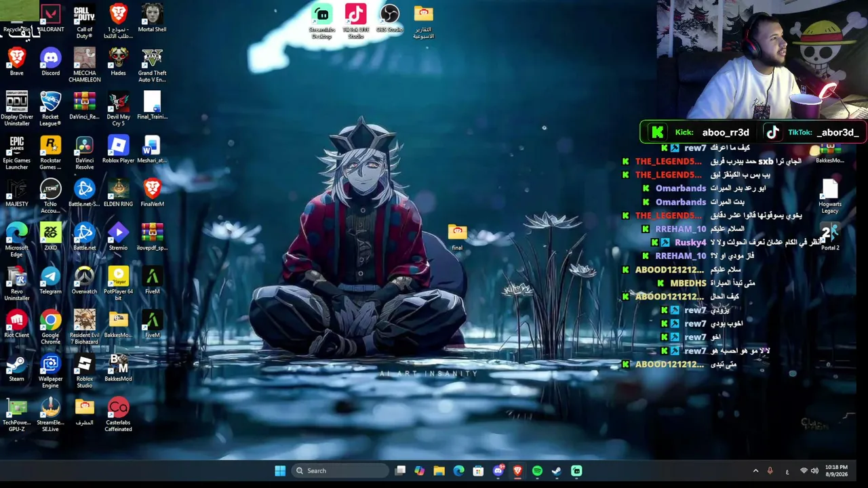Viewport: 868px width, 488px height.
Task: Select the FinalVerM Brave shortcut
Action: point(152,193)
